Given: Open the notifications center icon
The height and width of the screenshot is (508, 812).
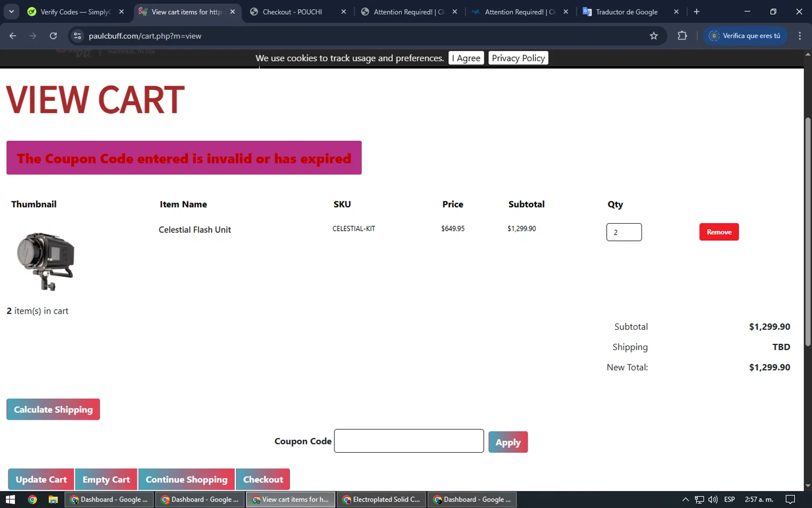Looking at the screenshot, I should pos(790,499).
